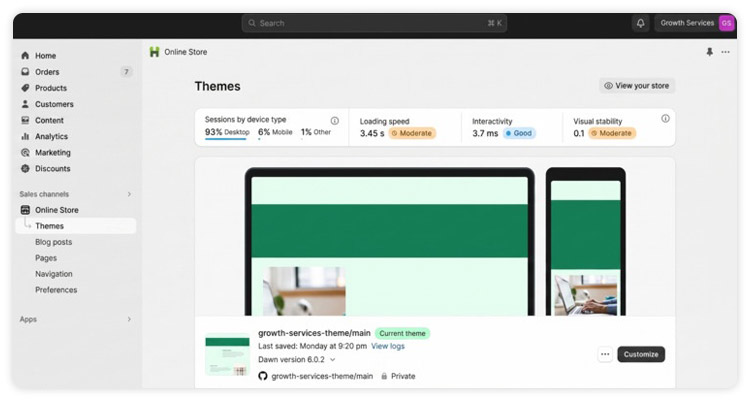This screenshot has height=400, width=750.
Task: Open notifications bell icon
Action: [640, 23]
